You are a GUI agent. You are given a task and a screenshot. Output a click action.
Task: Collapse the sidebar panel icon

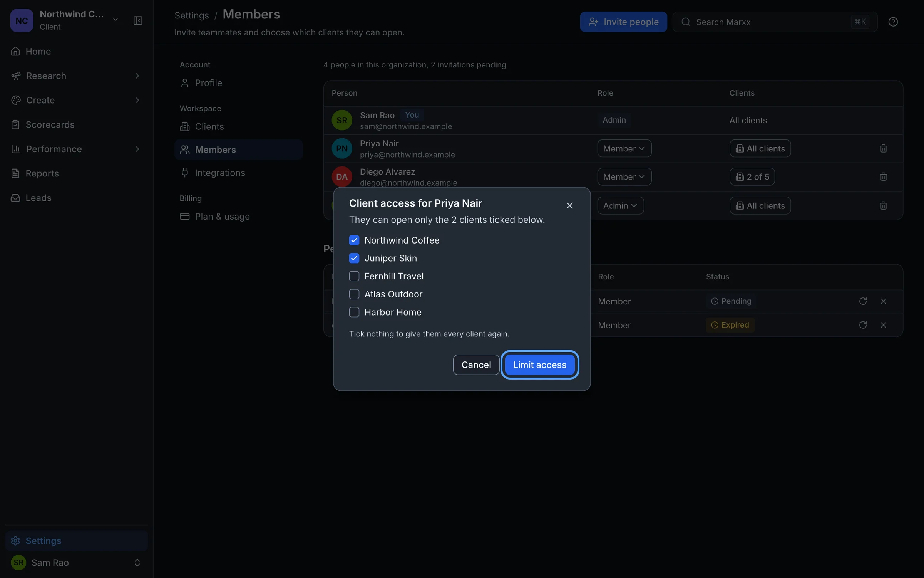click(138, 20)
